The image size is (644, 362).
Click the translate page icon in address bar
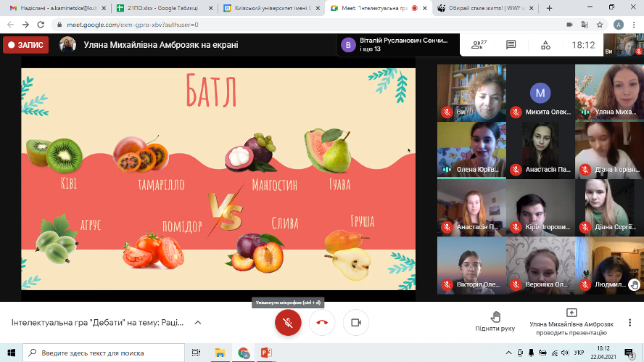tap(585, 25)
